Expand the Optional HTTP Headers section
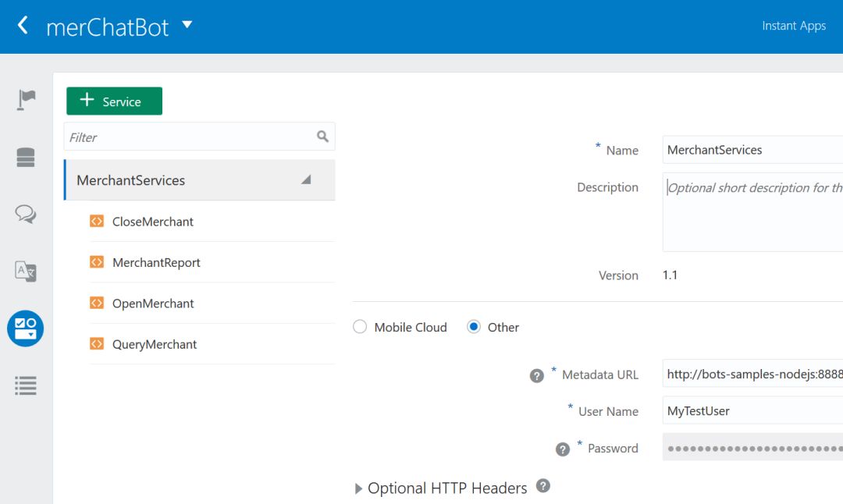 pos(358,488)
